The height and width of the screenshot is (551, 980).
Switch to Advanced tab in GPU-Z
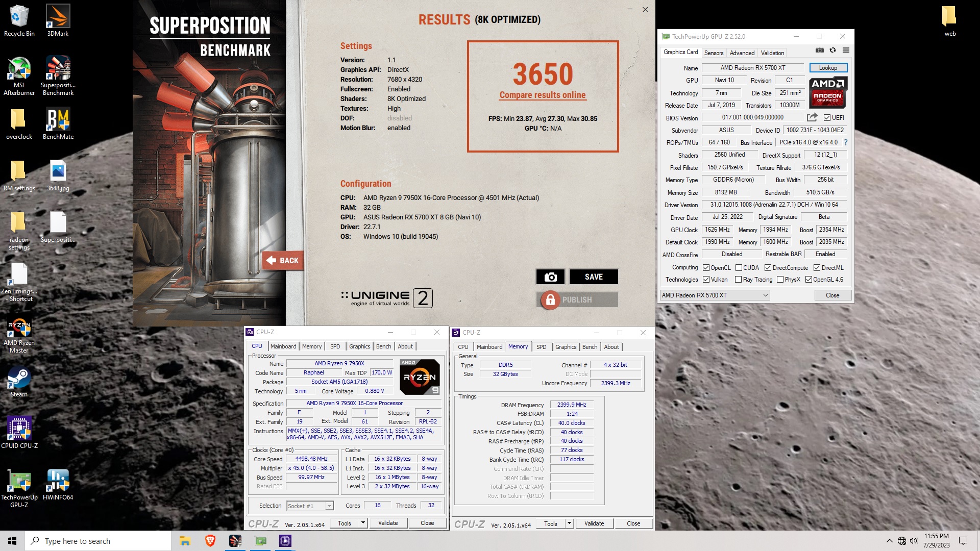[x=742, y=53]
